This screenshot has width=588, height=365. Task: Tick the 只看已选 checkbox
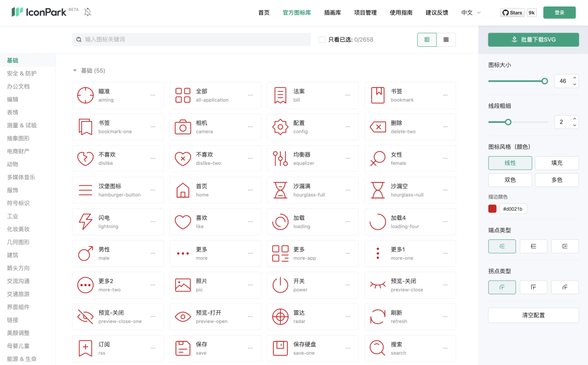(322, 40)
